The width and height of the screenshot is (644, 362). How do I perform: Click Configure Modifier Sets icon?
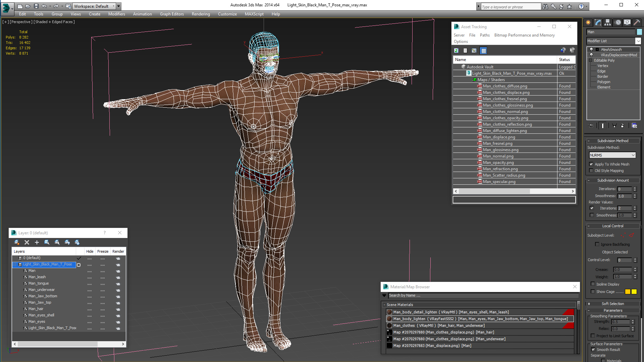coord(634,126)
